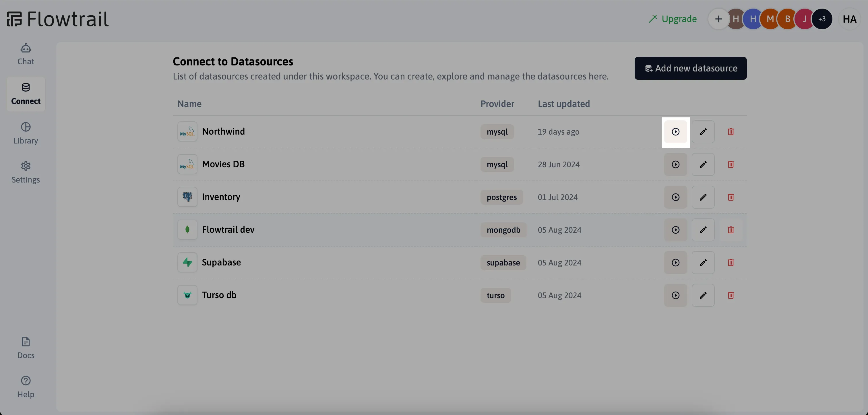Edit the Northwind datasource
The width and height of the screenshot is (868, 415).
click(703, 132)
